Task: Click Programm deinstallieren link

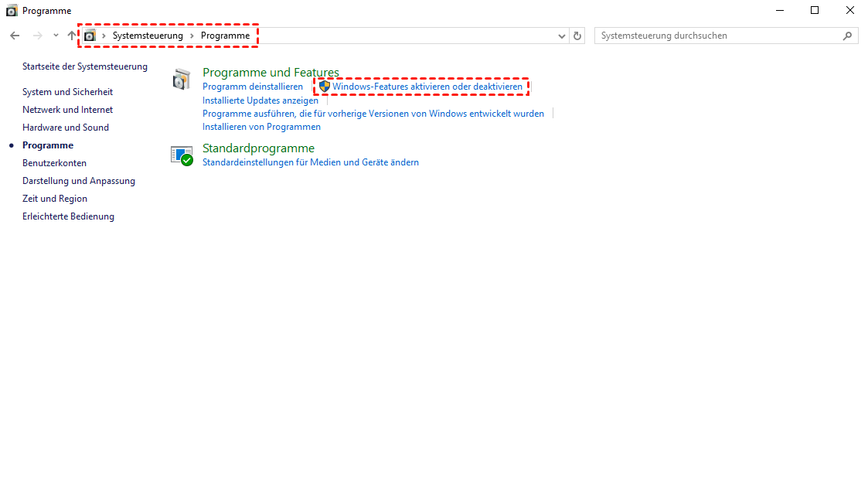Action: coord(253,87)
